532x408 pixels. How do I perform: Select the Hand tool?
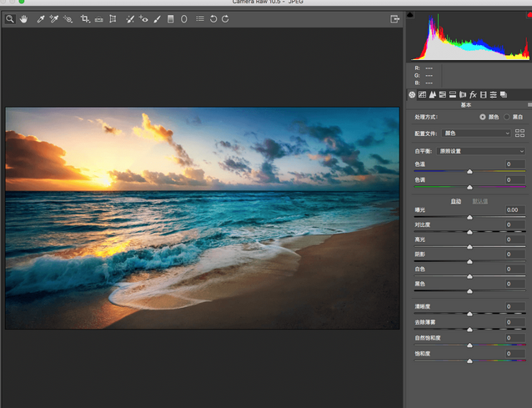tap(23, 19)
